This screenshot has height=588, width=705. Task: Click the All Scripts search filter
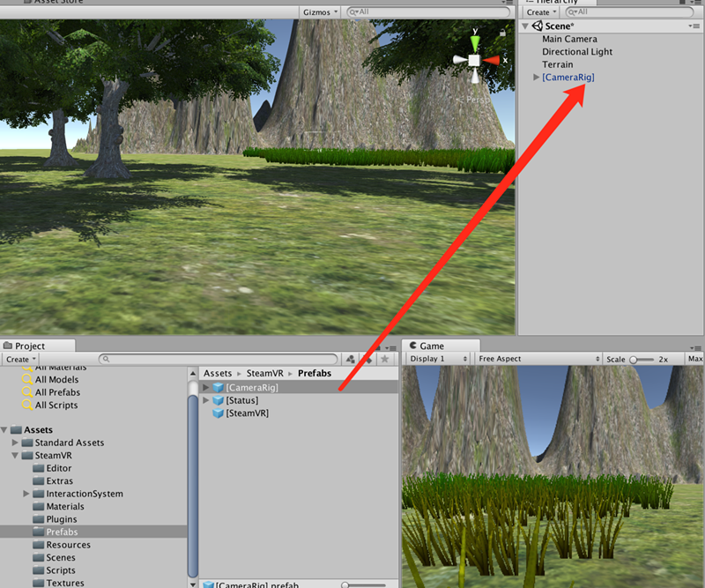(x=56, y=406)
